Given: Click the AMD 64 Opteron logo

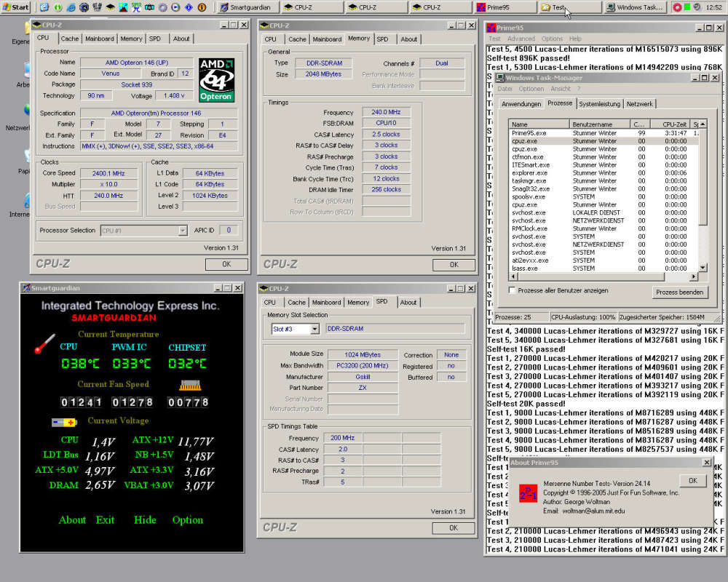Looking at the screenshot, I should point(216,79).
